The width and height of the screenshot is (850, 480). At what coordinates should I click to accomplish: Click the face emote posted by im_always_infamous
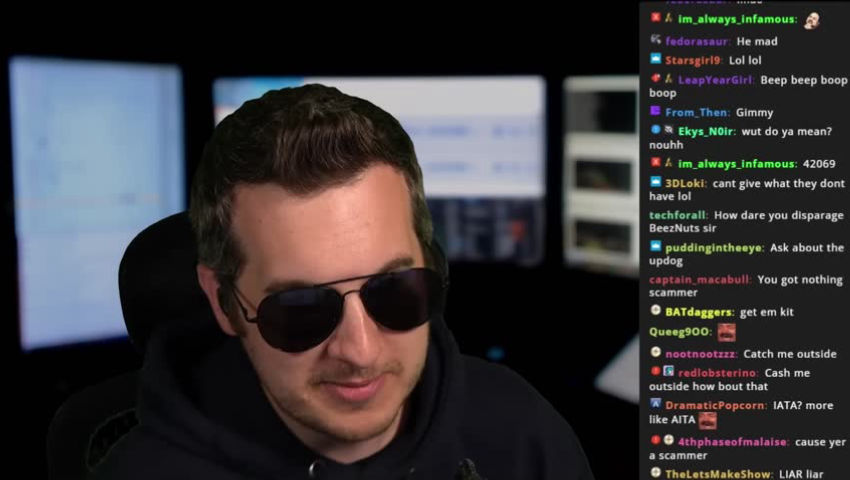(812, 21)
